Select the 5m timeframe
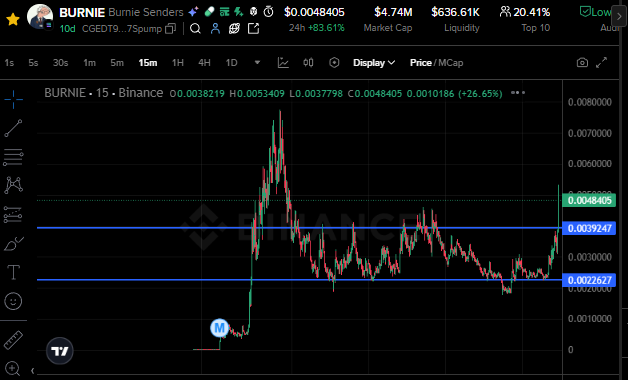The width and height of the screenshot is (628, 380). (117, 63)
